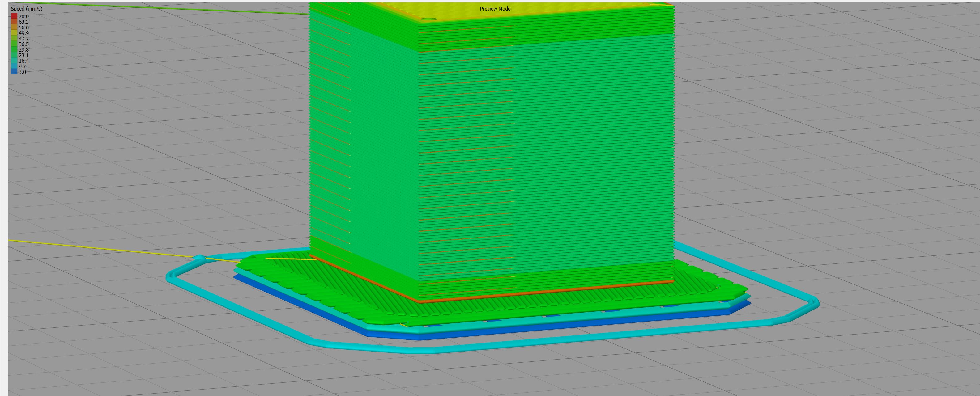Click the 9.7 speed legend color swatch
980x396 pixels.
coord(14,66)
